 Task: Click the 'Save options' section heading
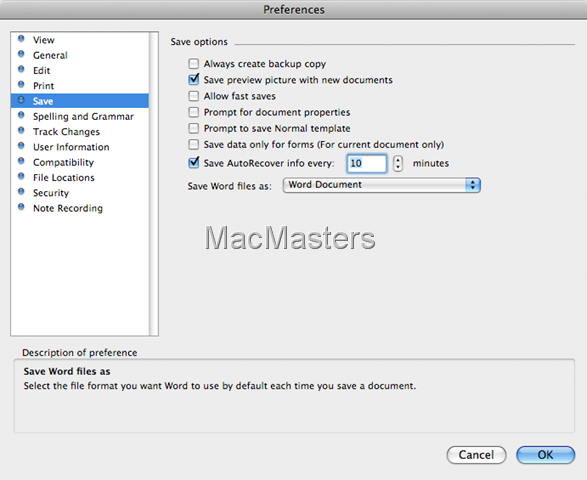(199, 42)
